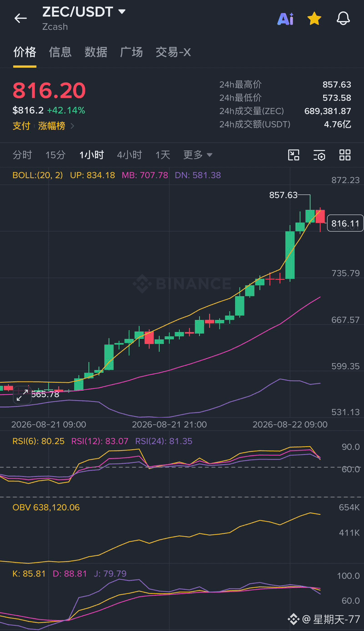This screenshot has height=631, width=364.
Task: Toggle the favorite star icon
Action: (314, 18)
